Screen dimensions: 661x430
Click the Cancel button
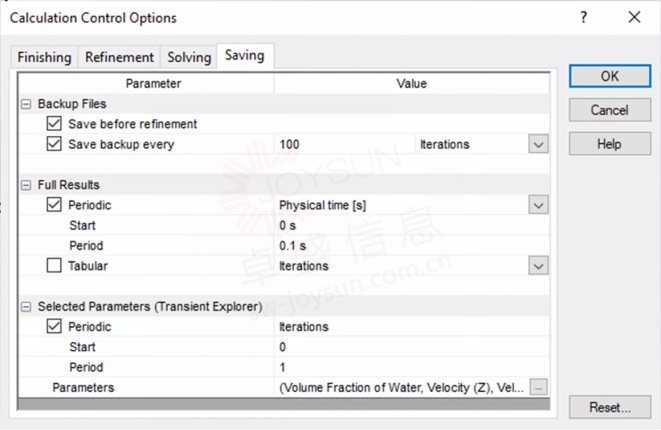click(x=610, y=110)
